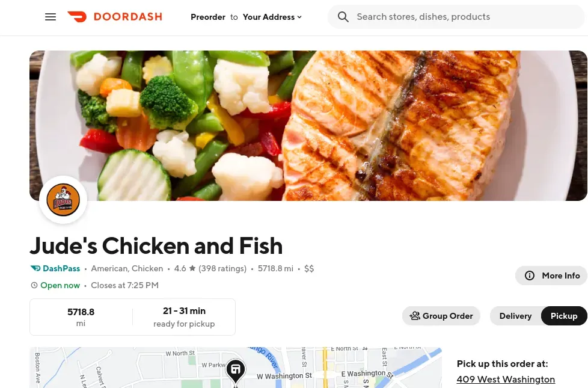
Task: Open the Preorder scheduling selector
Action: click(x=208, y=17)
